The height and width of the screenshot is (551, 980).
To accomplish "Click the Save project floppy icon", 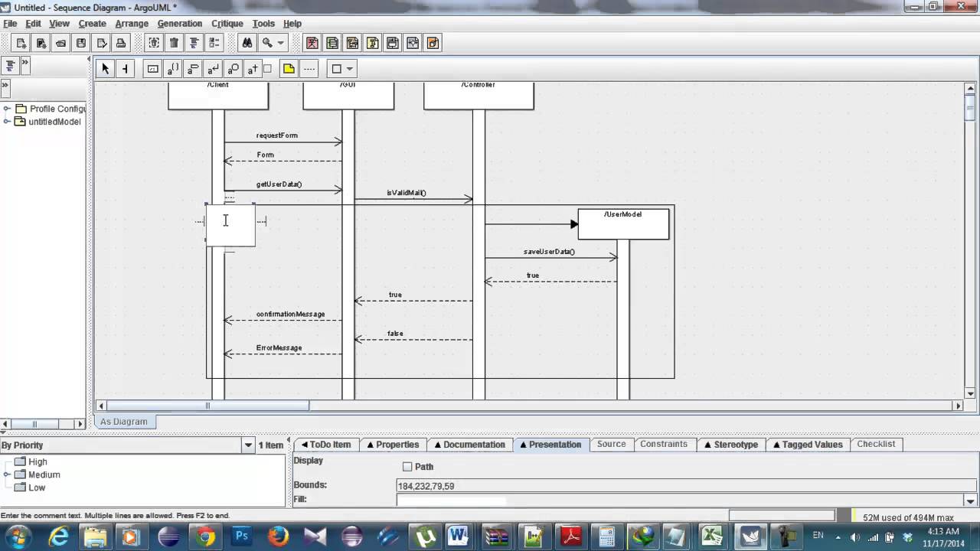I will pyautogui.click(x=81, y=43).
